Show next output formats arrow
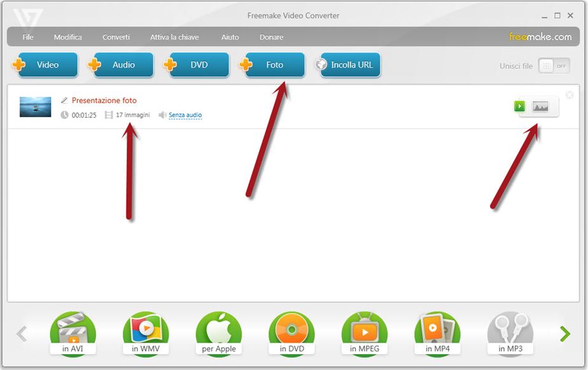This screenshot has width=588, height=370. 564,334
